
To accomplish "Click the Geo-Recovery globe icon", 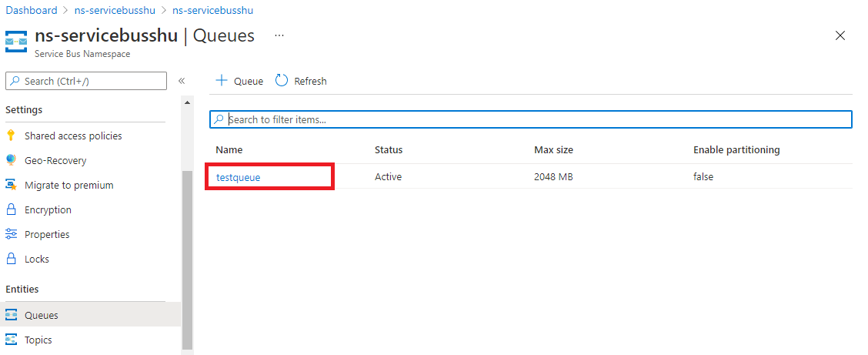I will (11, 160).
